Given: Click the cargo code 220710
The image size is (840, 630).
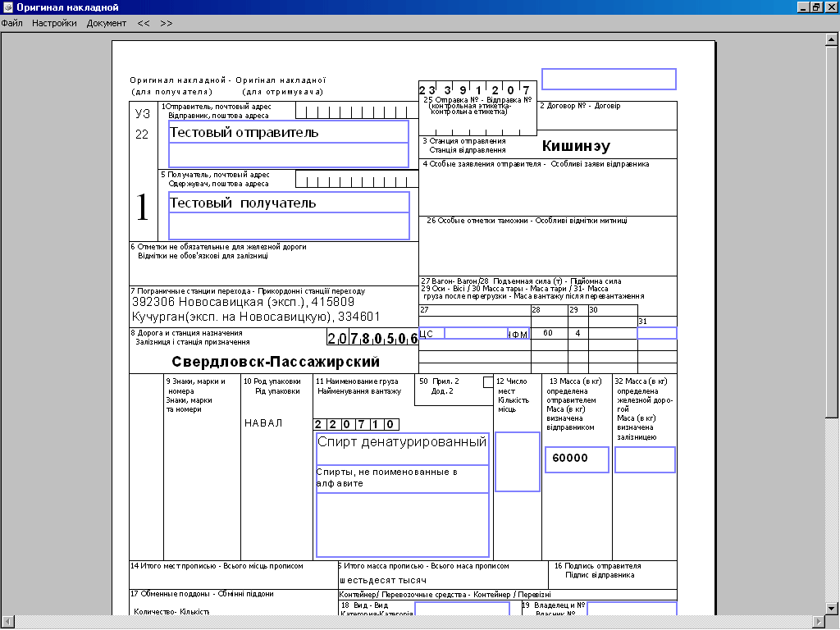Looking at the screenshot, I should tap(356, 424).
